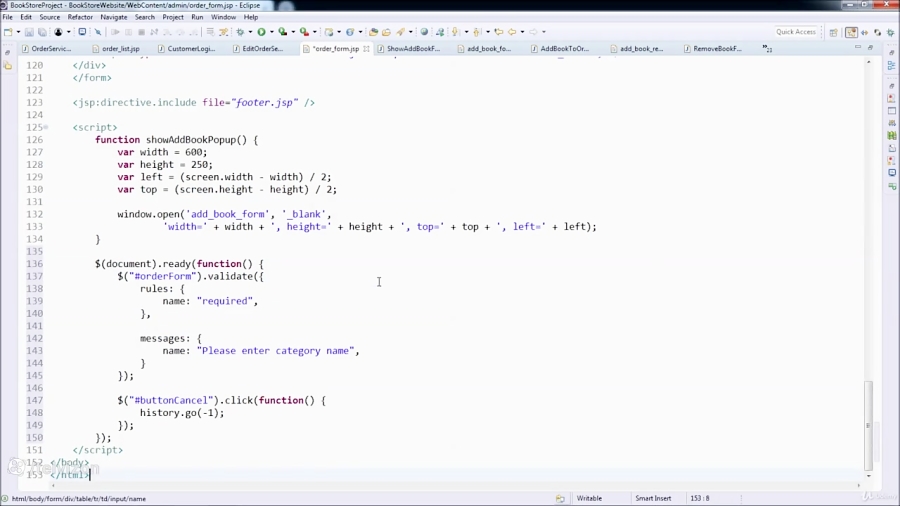
Task: Click the Outline view icon in right trim
Action: click(x=891, y=66)
